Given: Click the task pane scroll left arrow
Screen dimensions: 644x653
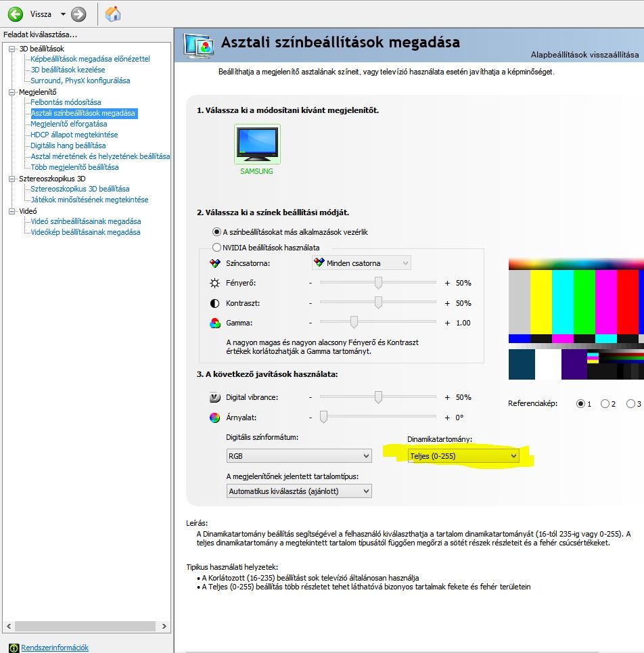Looking at the screenshot, I should click(x=9, y=627).
